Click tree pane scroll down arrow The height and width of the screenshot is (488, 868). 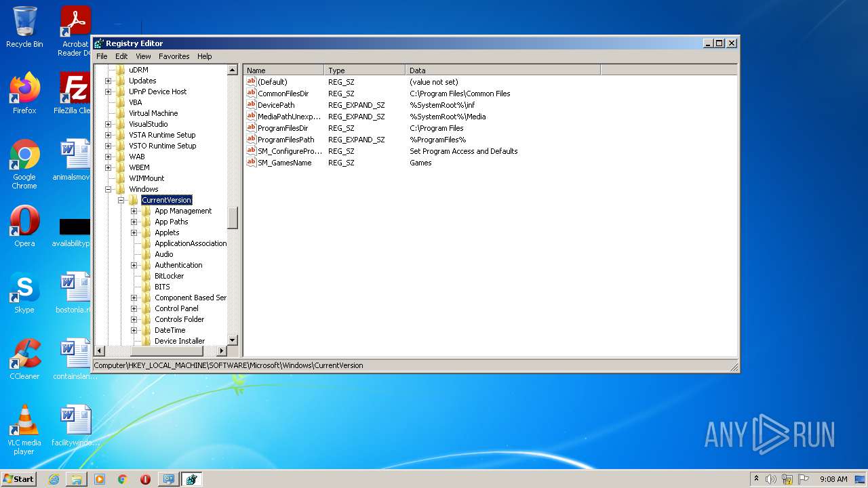pos(233,340)
